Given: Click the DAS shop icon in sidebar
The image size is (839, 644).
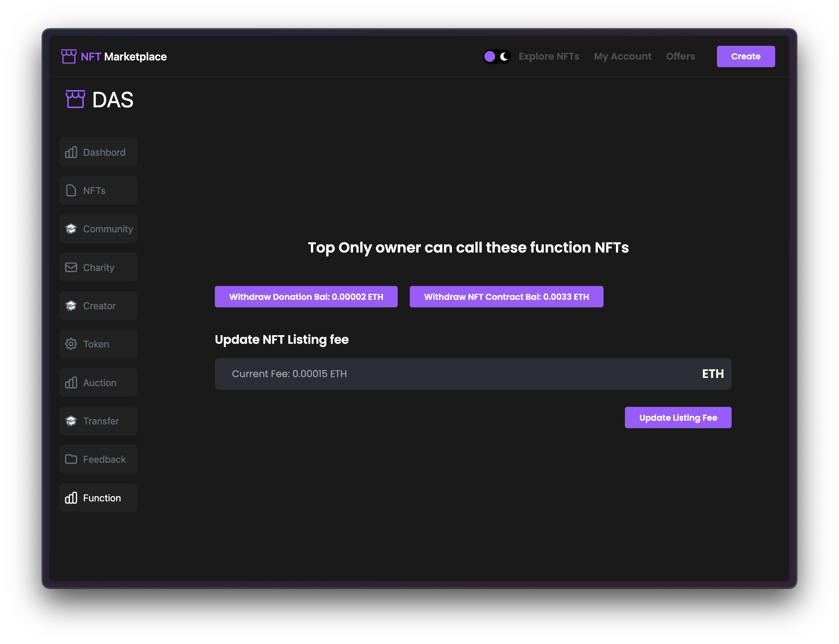Looking at the screenshot, I should pyautogui.click(x=75, y=99).
